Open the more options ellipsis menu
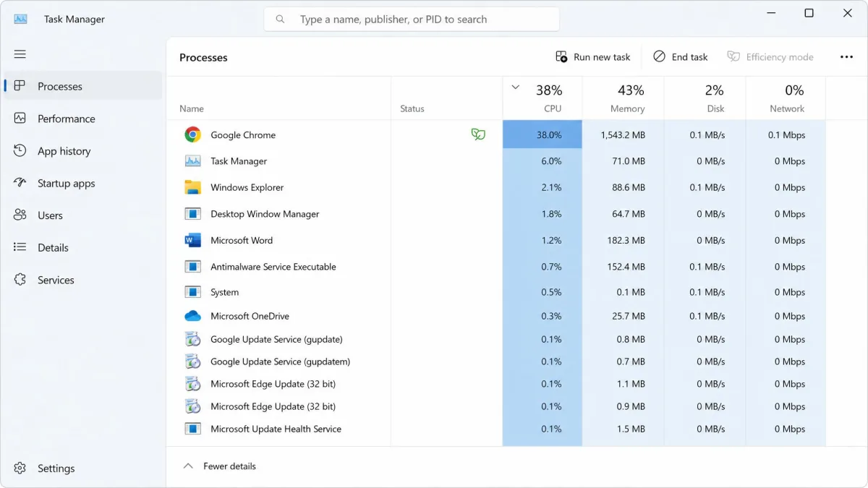868x488 pixels. (x=846, y=57)
